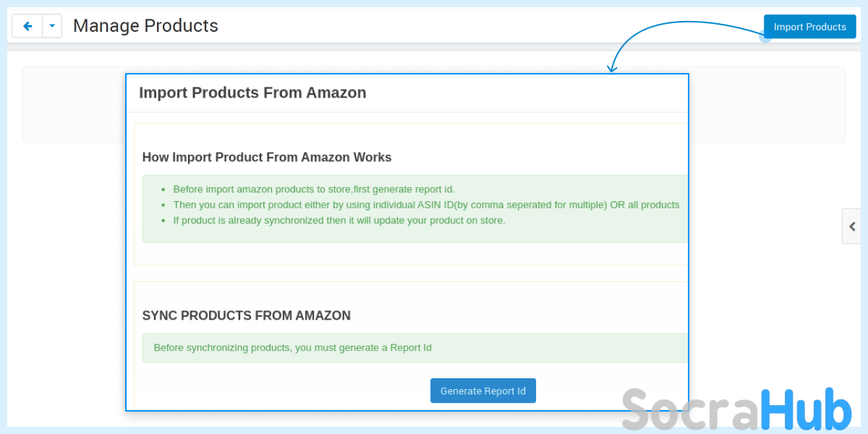Click the first bullet about generating report id
Image resolution: width=868 pixels, height=434 pixels.
click(314, 190)
